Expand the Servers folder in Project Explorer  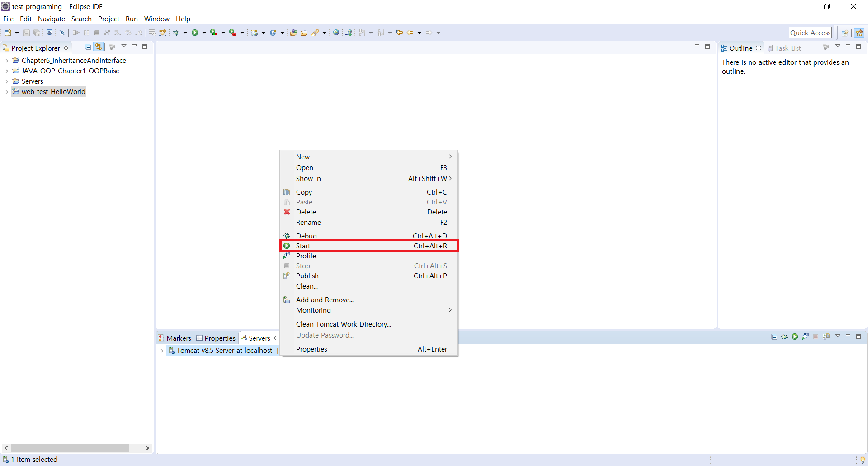(7, 81)
